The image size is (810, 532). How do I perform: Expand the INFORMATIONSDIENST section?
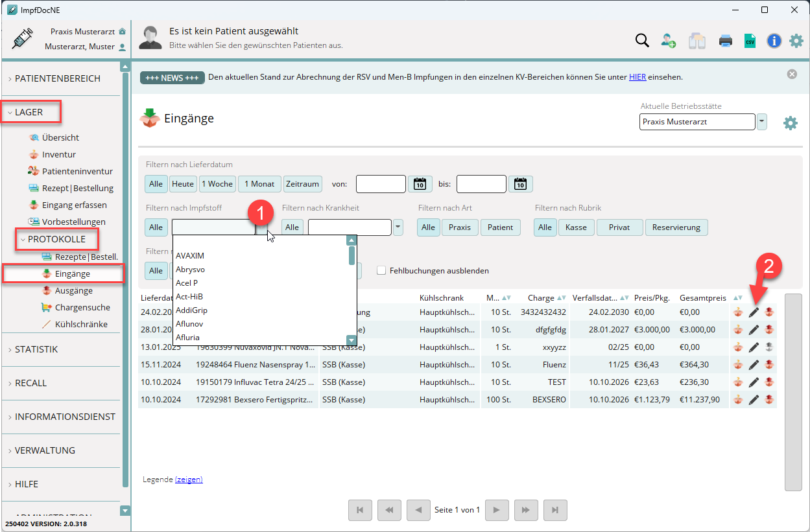65,417
